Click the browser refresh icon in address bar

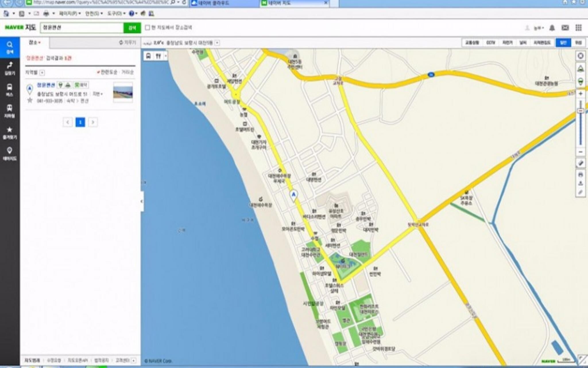(x=184, y=2)
